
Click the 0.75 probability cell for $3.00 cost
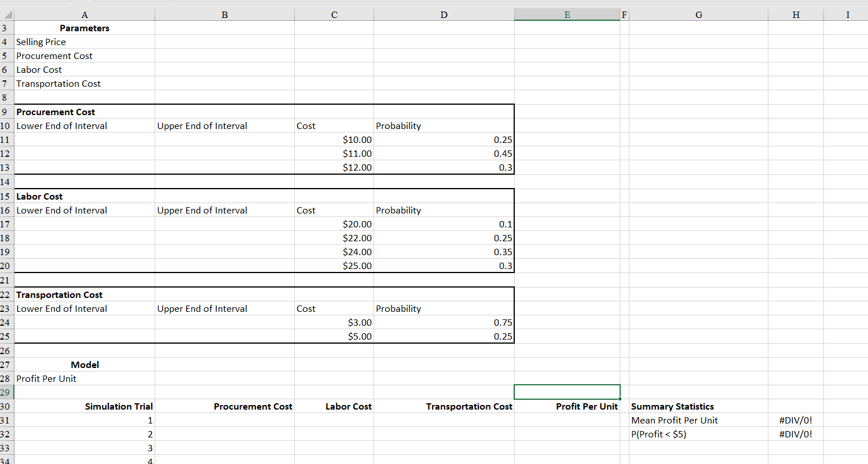[444, 322]
